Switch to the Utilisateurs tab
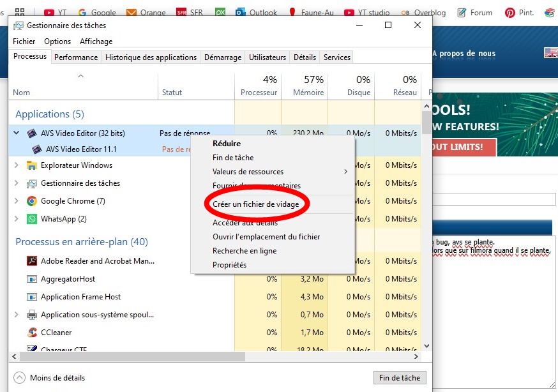This screenshot has width=558, height=392. 268,57
